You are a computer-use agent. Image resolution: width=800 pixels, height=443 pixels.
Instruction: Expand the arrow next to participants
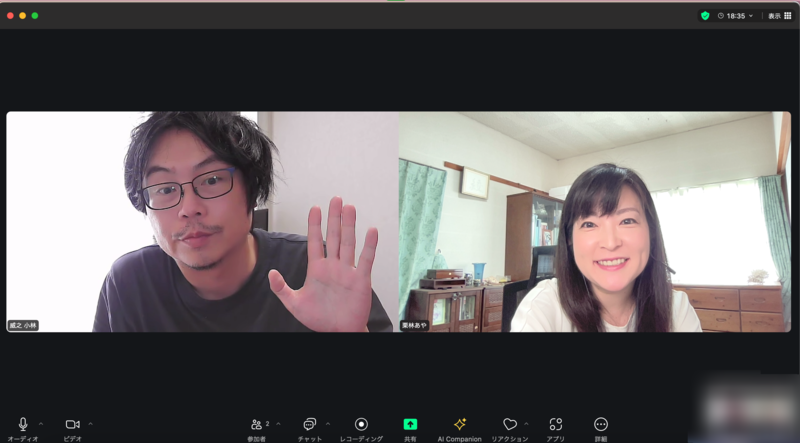pyautogui.click(x=278, y=423)
